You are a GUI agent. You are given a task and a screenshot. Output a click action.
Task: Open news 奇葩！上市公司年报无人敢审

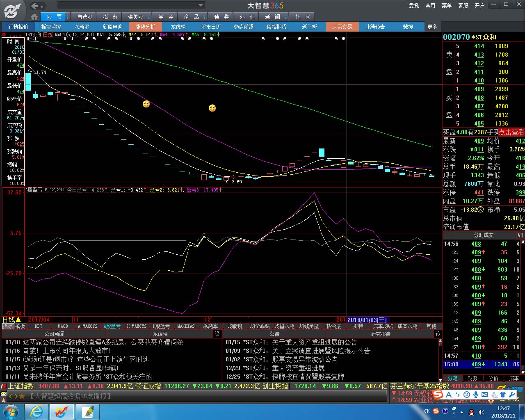(x=67, y=351)
